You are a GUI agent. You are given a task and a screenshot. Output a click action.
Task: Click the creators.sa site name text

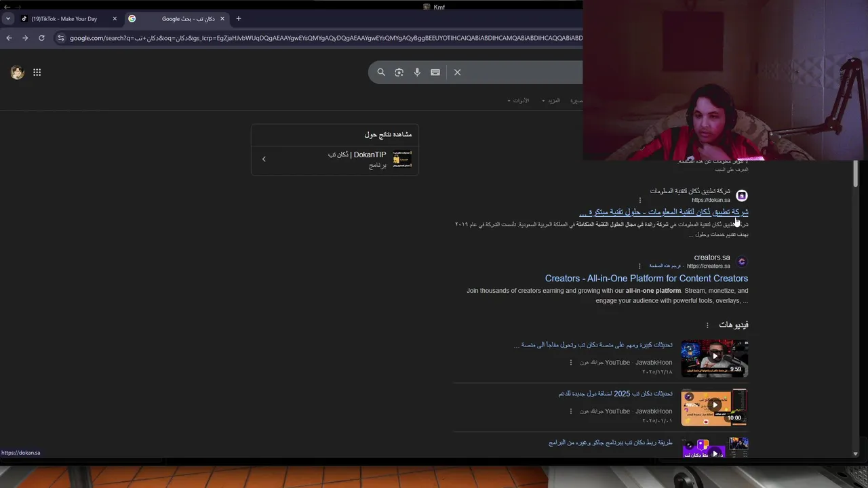pos(712,258)
